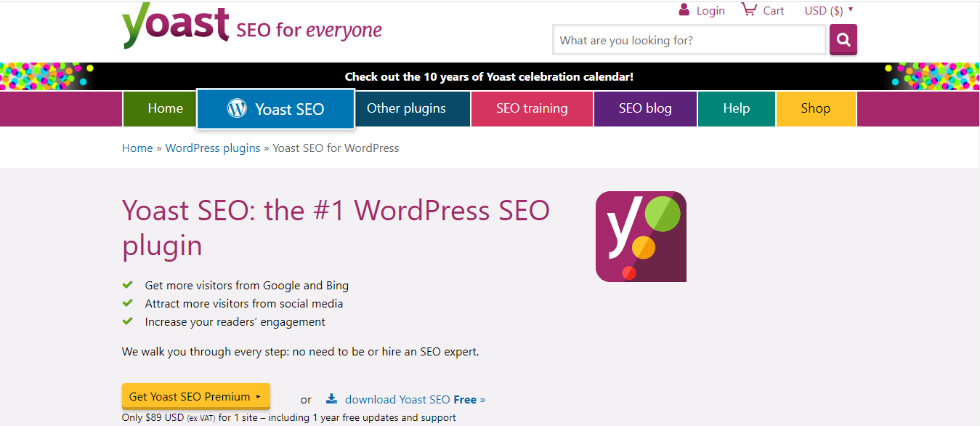Open the SEO blog menu
Image resolution: width=980 pixels, height=426 pixels.
645,108
